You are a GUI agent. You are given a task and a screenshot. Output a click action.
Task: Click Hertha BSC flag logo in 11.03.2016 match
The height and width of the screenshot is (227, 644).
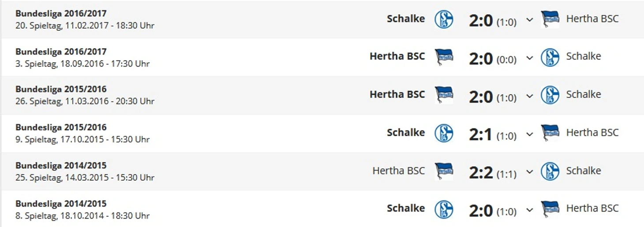(444, 95)
